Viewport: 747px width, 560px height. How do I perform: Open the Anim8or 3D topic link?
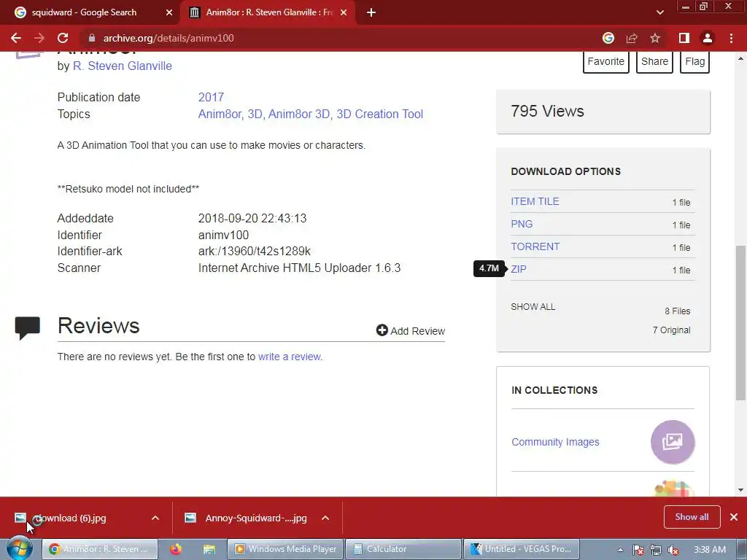pos(298,114)
